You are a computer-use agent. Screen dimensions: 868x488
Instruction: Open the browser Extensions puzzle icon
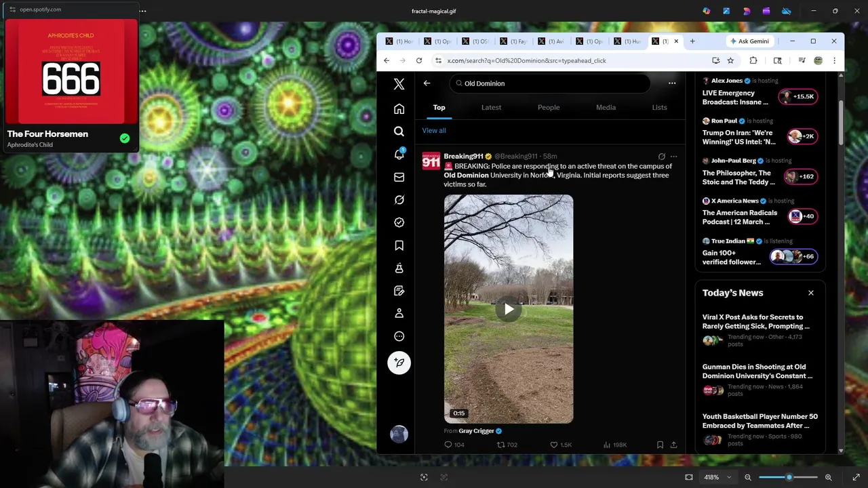coord(753,60)
